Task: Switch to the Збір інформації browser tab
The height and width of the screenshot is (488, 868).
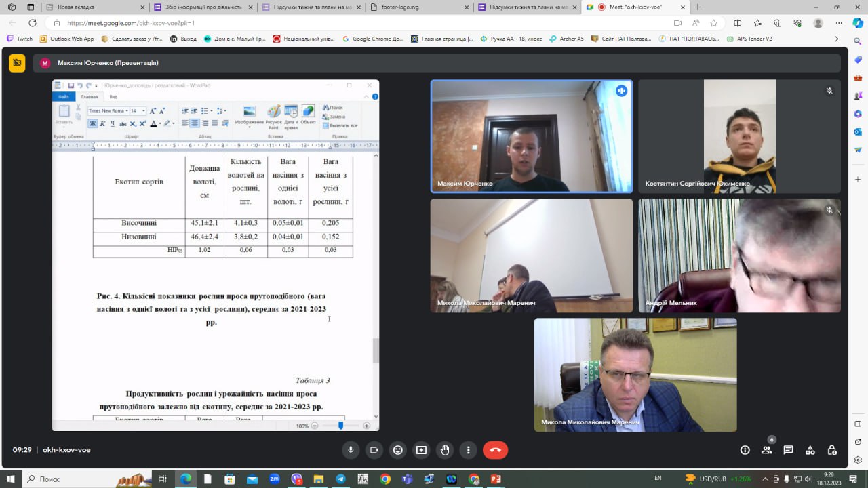Action: point(204,7)
